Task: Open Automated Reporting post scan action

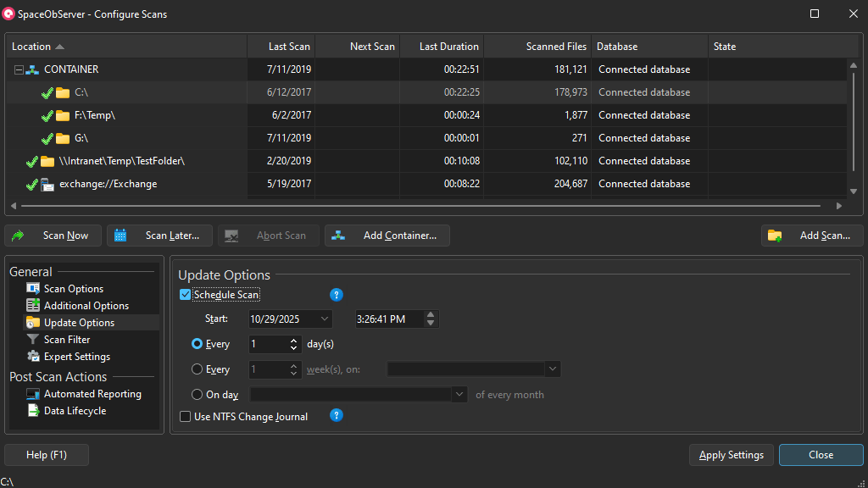Action: point(92,394)
